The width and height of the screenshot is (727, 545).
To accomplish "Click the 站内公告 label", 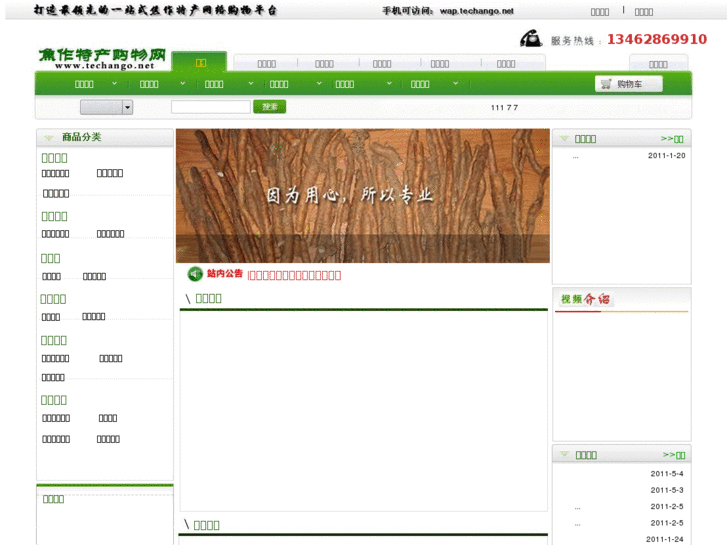I will [x=224, y=274].
